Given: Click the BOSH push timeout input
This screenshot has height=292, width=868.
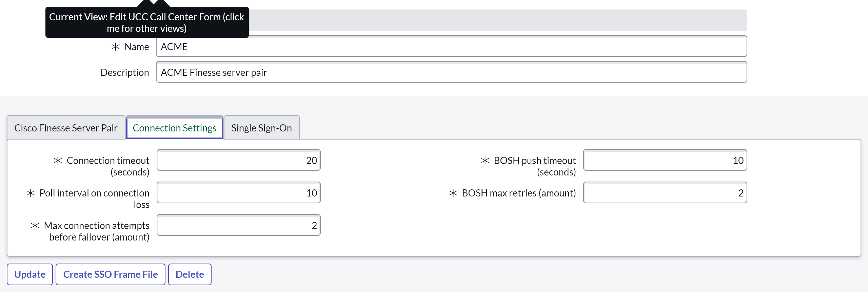Looking at the screenshot, I should click(665, 160).
